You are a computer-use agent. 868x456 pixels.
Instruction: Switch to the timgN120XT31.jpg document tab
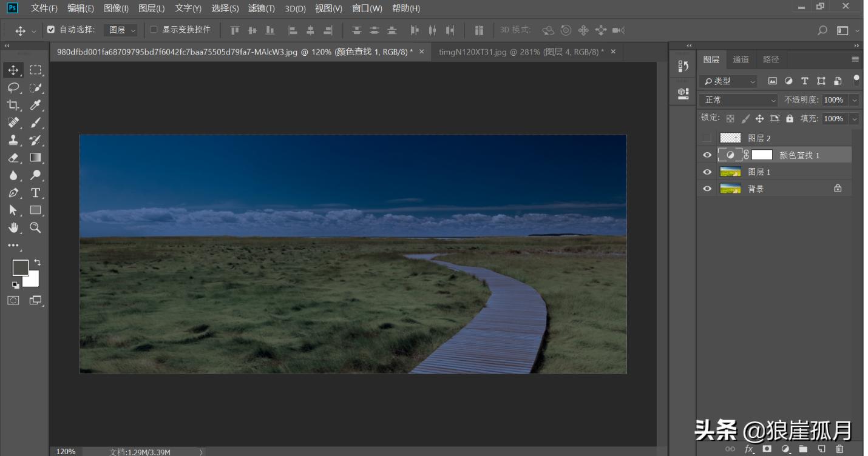[522, 52]
